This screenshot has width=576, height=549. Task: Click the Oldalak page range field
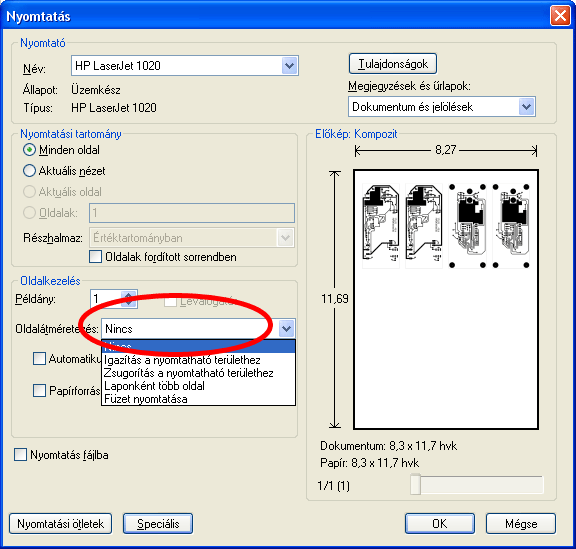[x=192, y=213]
